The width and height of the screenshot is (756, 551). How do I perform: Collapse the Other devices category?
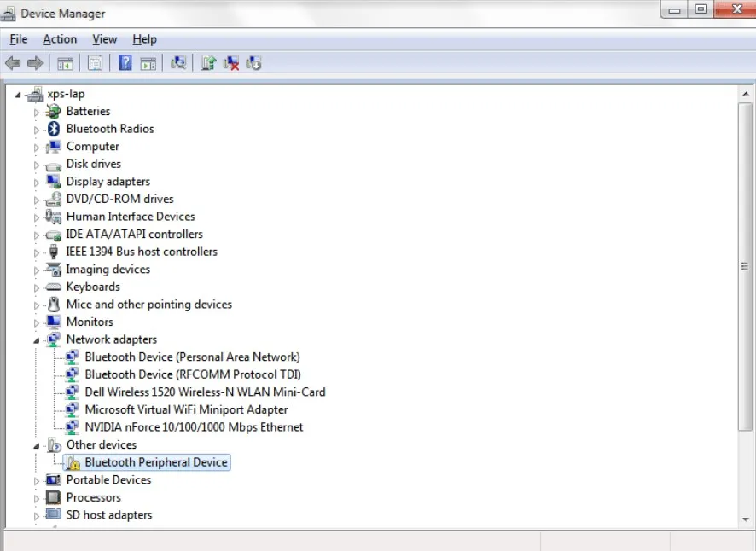(x=37, y=445)
